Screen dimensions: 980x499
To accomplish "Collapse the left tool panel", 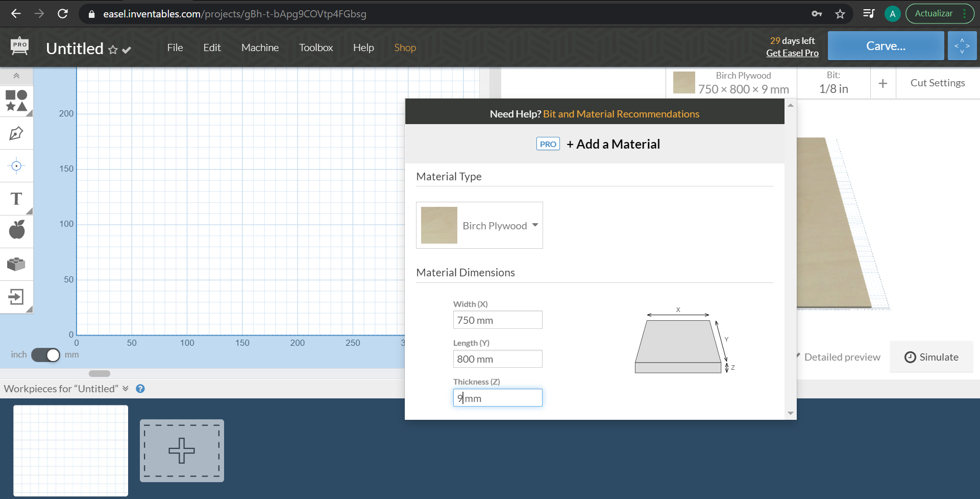I will (x=16, y=76).
